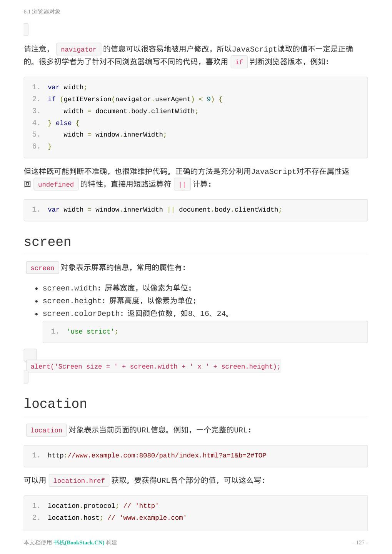This screenshot has height=554, width=392.
Task: Click the example URL code line
Action: (157, 456)
